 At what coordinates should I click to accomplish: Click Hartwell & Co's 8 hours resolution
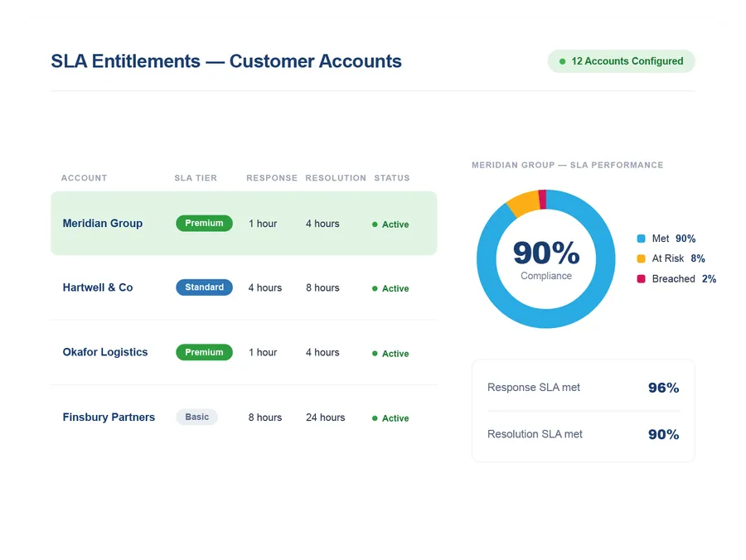point(322,287)
